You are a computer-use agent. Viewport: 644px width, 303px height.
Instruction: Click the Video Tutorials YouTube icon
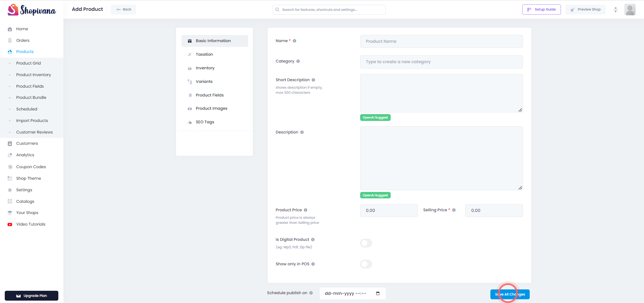tap(10, 224)
